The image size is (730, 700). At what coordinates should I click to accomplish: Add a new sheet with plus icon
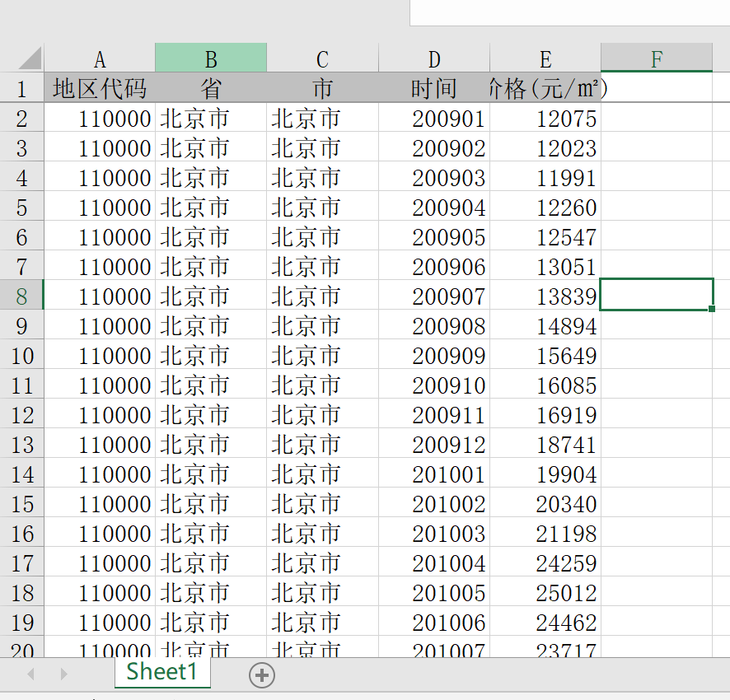(262, 675)
